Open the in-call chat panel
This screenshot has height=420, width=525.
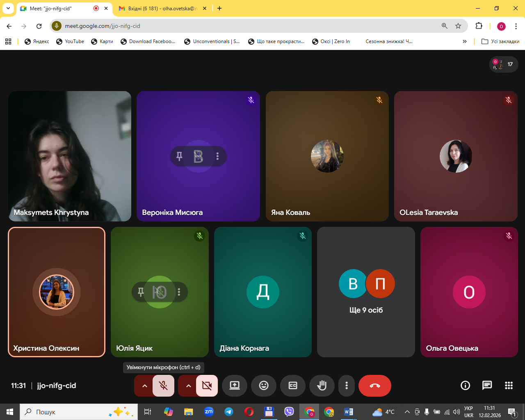[x=487, y=385]
